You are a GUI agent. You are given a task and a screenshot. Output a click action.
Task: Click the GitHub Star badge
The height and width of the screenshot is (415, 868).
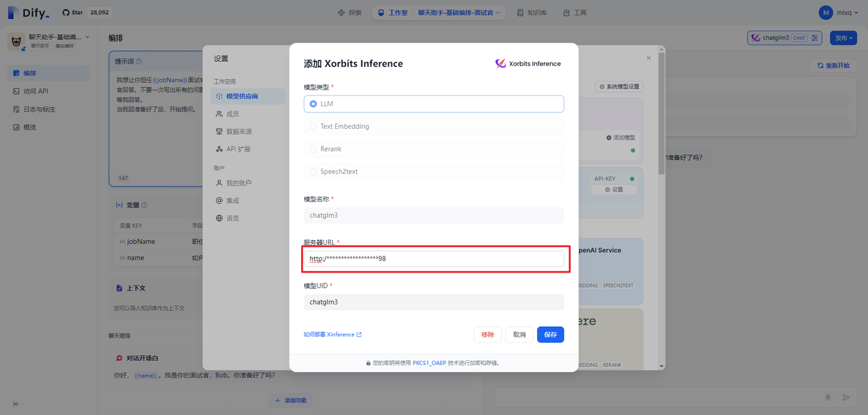(x=85, y=12)
